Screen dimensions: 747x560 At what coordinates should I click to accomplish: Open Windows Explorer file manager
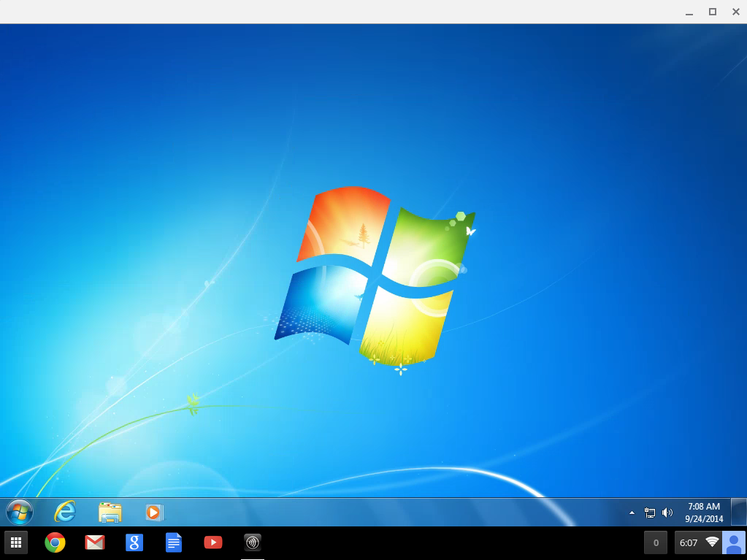point(110,513)
